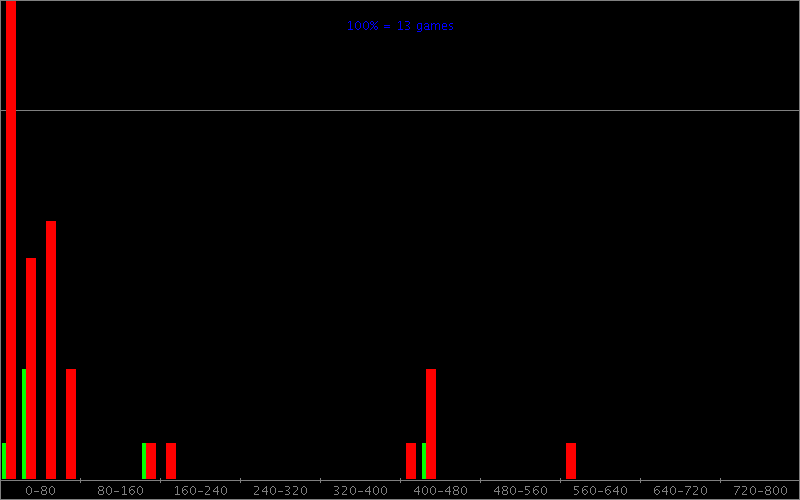Select the taller red bar above 400-480
This screenshot has height=500, width=800.
(x=431, y=424)
